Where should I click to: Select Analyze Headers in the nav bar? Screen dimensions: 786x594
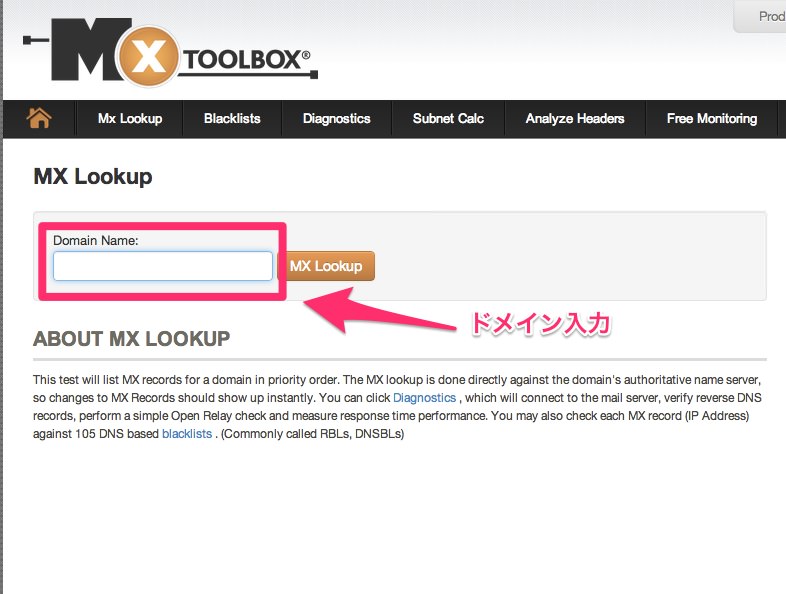[575, 119]
